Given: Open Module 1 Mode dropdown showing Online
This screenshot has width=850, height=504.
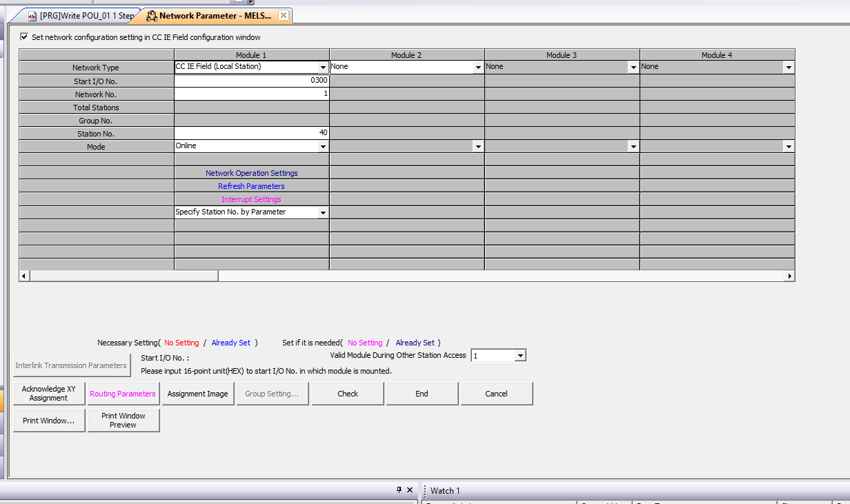Looking at the screenshot, I should (323, 147).
